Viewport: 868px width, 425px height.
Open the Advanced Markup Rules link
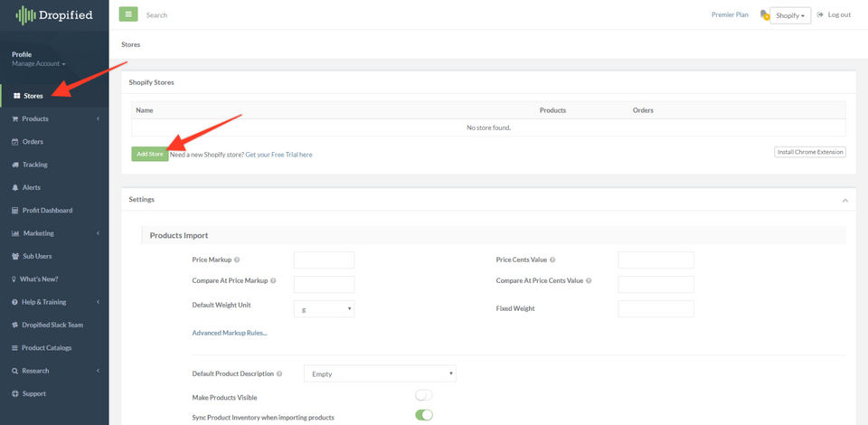point(230,333)
